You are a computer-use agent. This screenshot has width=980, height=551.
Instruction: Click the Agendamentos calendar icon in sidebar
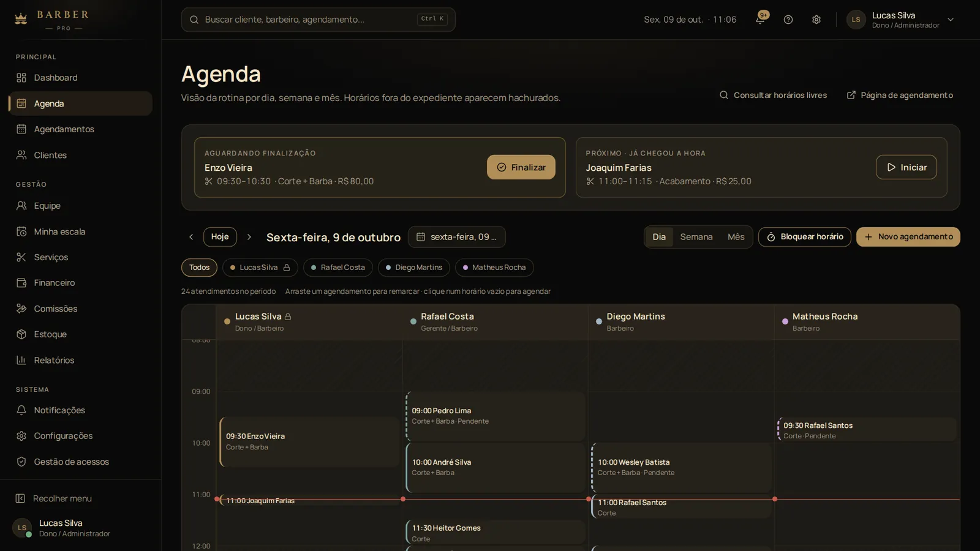pos(21,129)
